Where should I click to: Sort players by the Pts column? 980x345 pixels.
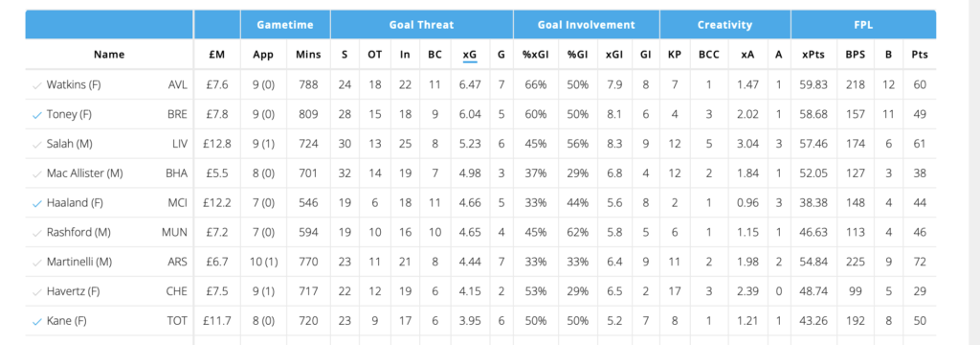point(920,55)
